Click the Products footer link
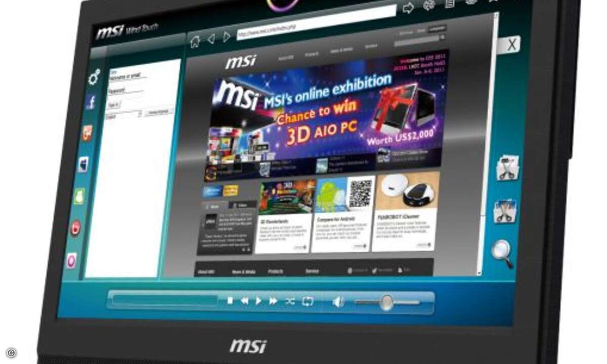The image size is (607, 364). point(275,271)
